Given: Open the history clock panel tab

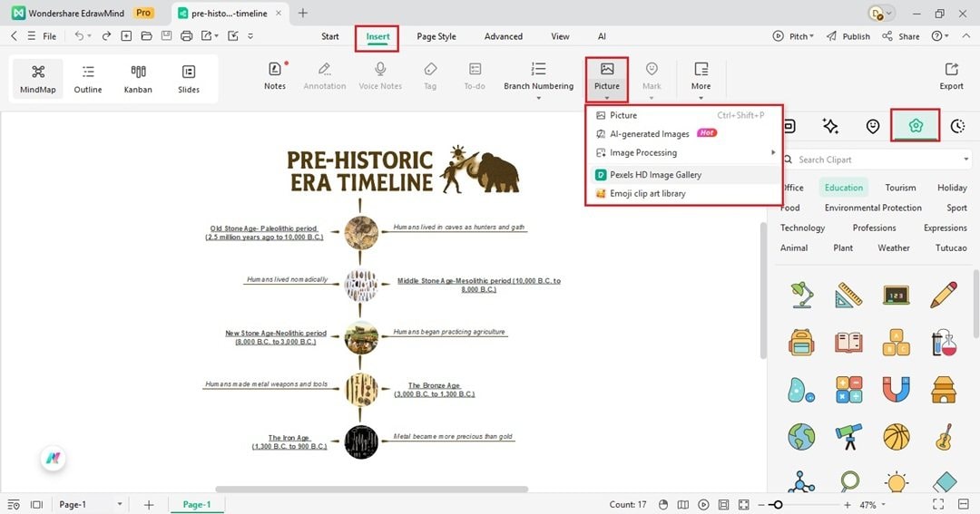Looking at the screenshot, I should (x=957, y=126).
